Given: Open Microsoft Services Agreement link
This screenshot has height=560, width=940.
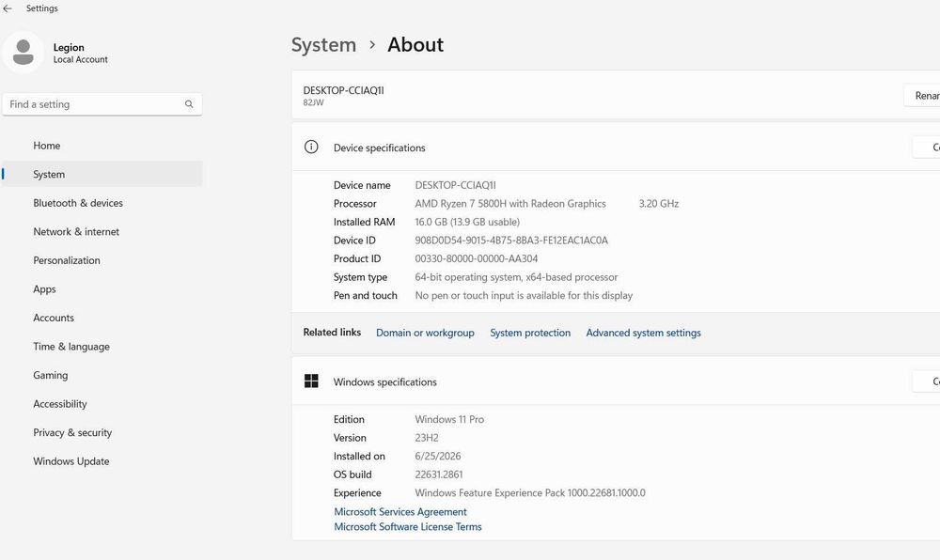Looking at the screenshot, I should pyautogui.click(x=399, y=511).
